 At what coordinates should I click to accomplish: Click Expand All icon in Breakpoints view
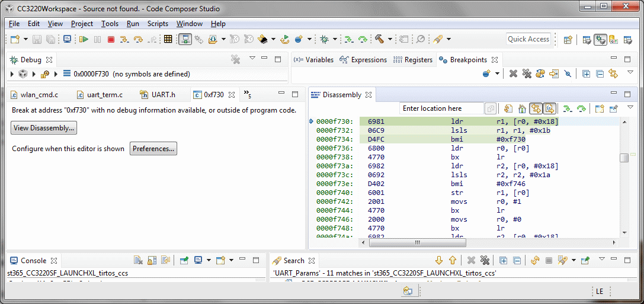pyautogui.click(x=587, y=74)
